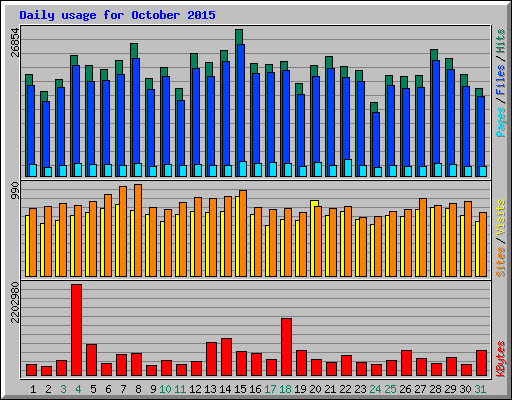The image size is (512, 400).
Task: Click the Hits legend label
Action: tap(501, 41)
